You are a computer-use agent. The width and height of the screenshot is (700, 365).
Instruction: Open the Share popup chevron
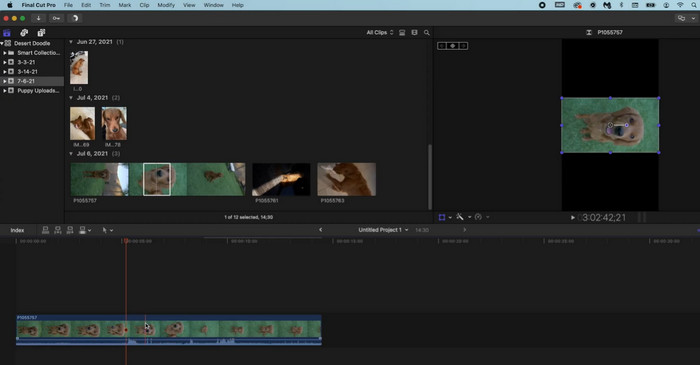tap(693, 18)
